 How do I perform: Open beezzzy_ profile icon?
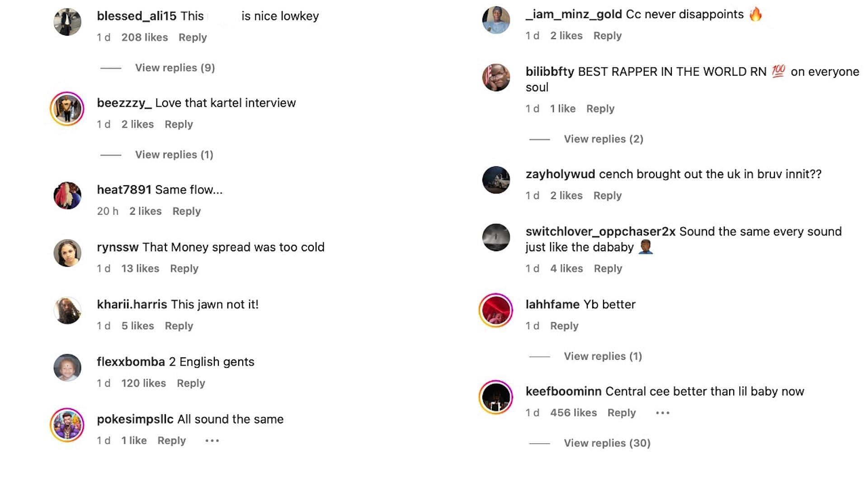coord(67,109)
